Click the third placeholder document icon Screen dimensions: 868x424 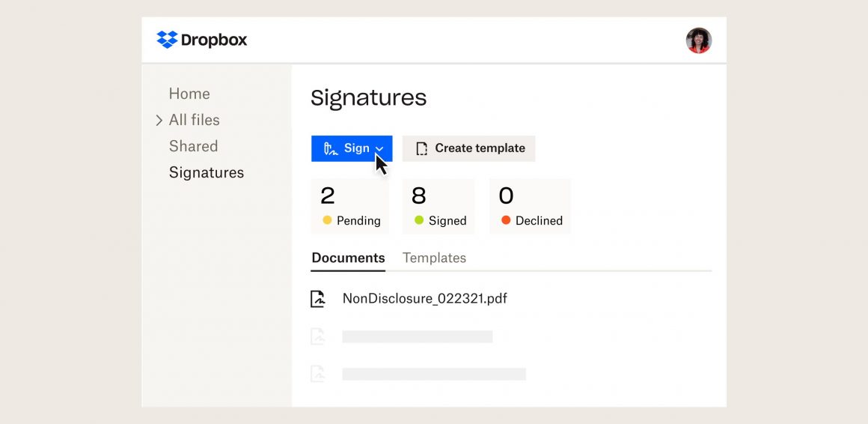tap(319, 374)
